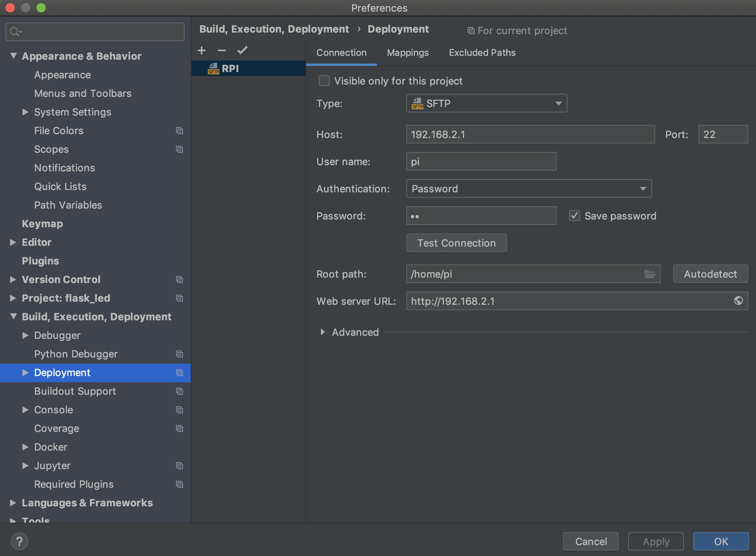Click the Test Connection button

tap(457, 242)
